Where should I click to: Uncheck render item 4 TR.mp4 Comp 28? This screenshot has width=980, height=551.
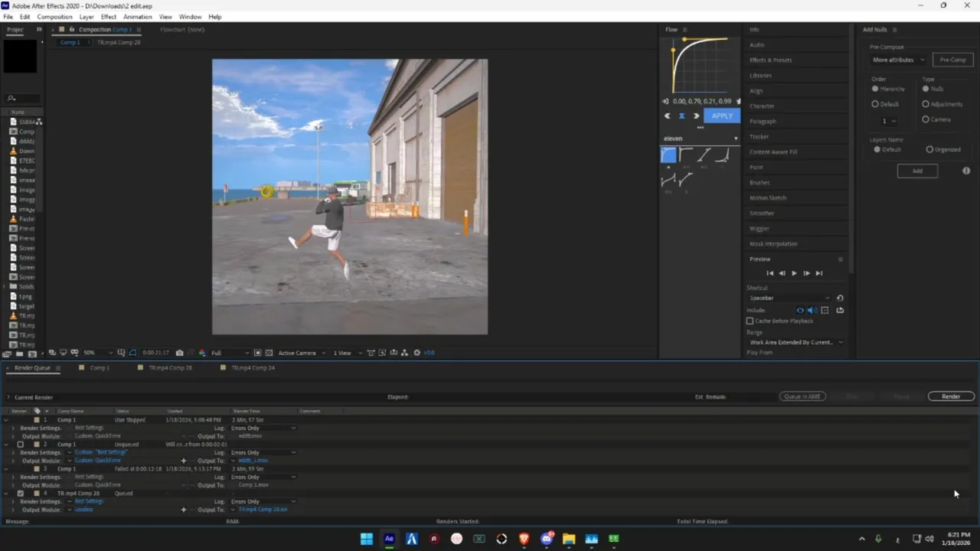tap(21, 494)
